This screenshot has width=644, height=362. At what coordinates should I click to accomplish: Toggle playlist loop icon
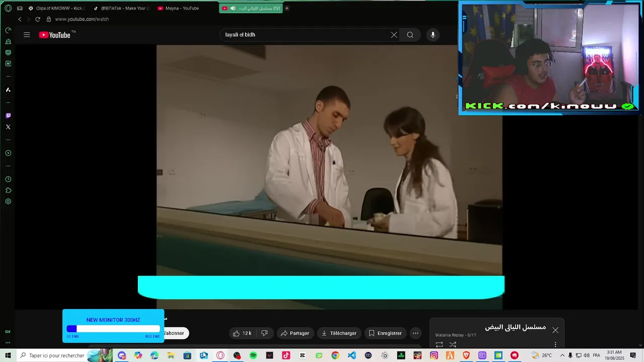[x=439, y=344]
